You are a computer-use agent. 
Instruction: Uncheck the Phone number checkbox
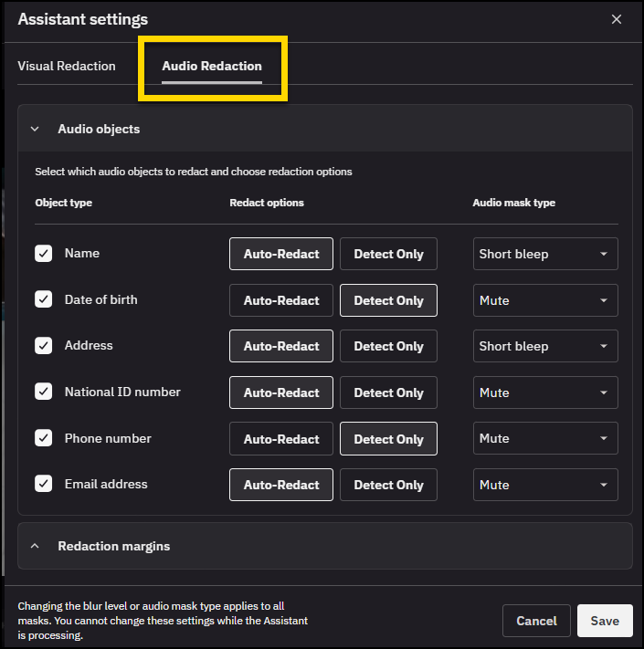44,438
